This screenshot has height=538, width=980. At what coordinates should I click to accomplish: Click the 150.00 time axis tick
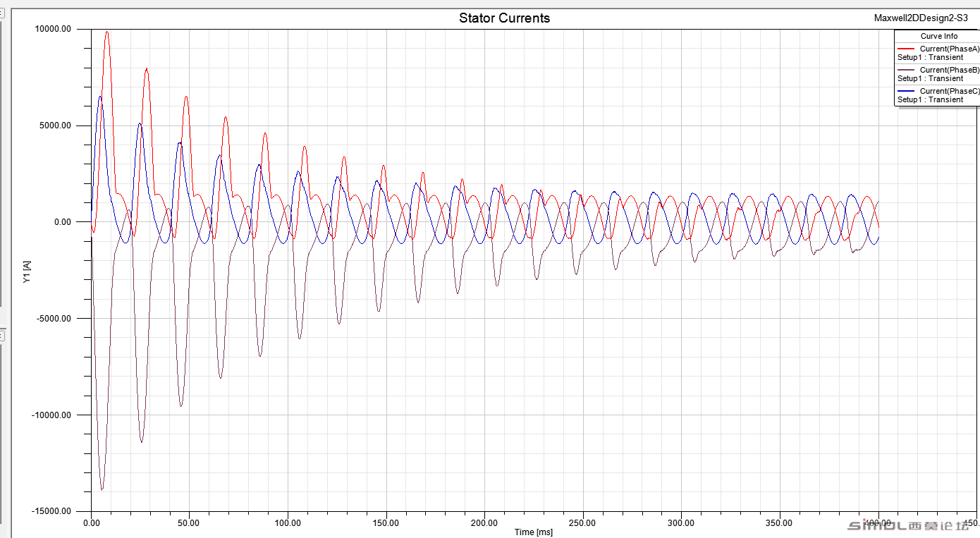click(x=386, y=523)
